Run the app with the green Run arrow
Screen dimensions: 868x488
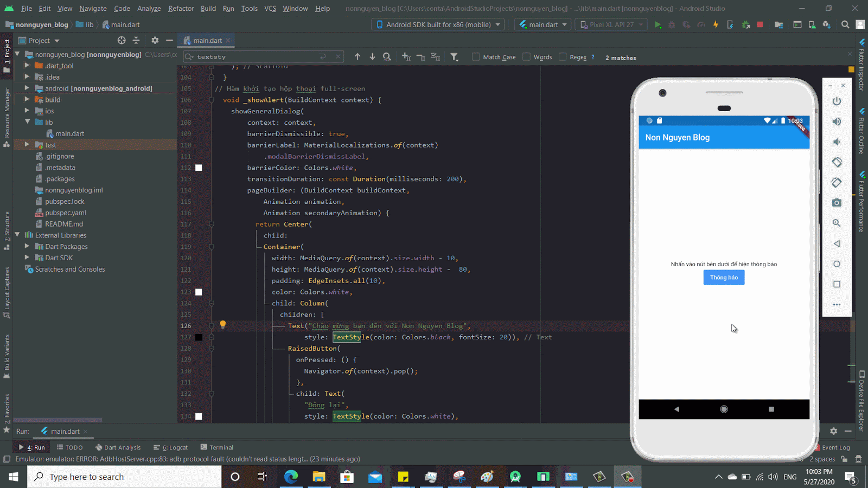click(x=658, y=24)
